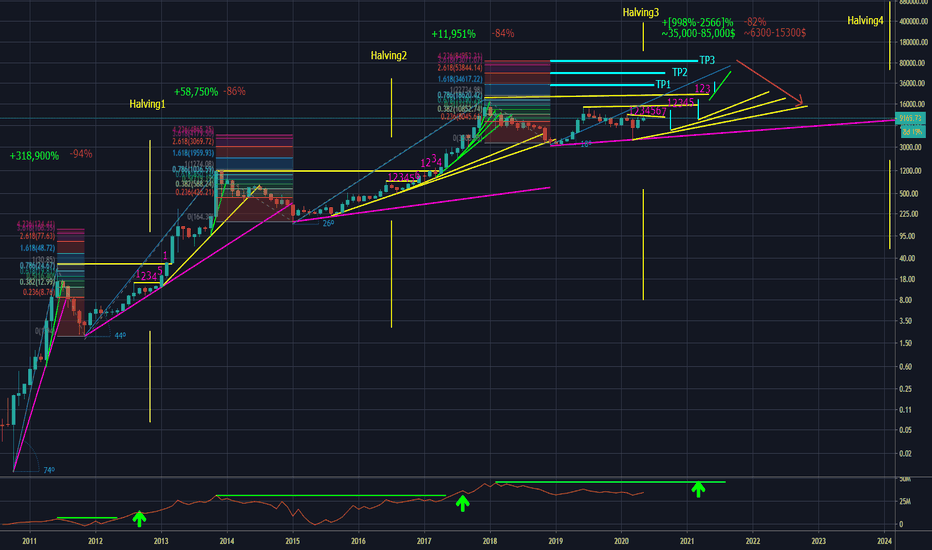Click "1.50" on the price axis

(x=906, y=344)
